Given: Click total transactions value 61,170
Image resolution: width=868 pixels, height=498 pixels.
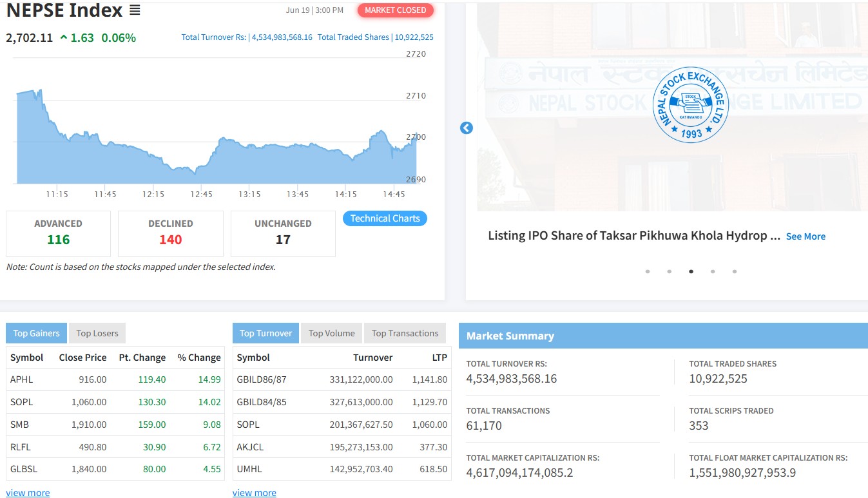Looking at the screenshot, I should [484, 426].
